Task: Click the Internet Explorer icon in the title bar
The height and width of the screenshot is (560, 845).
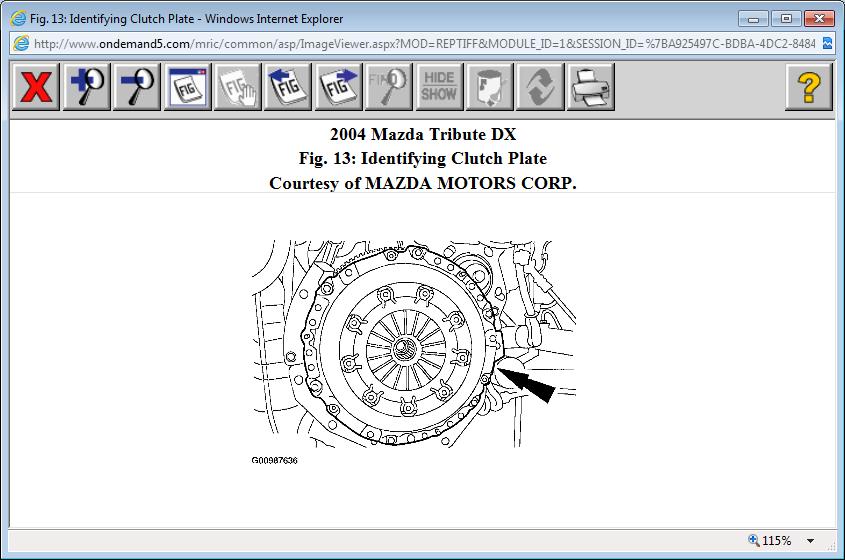Action: [18, 18]
